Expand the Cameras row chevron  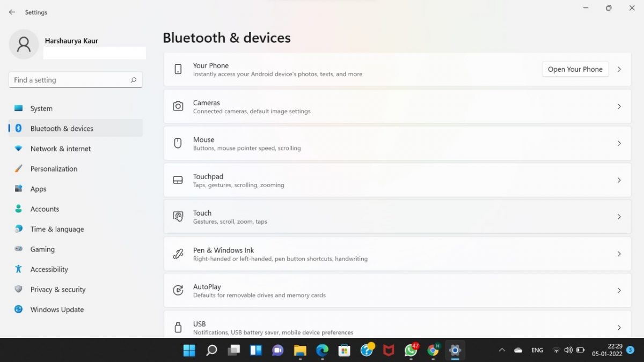point(619,106)
